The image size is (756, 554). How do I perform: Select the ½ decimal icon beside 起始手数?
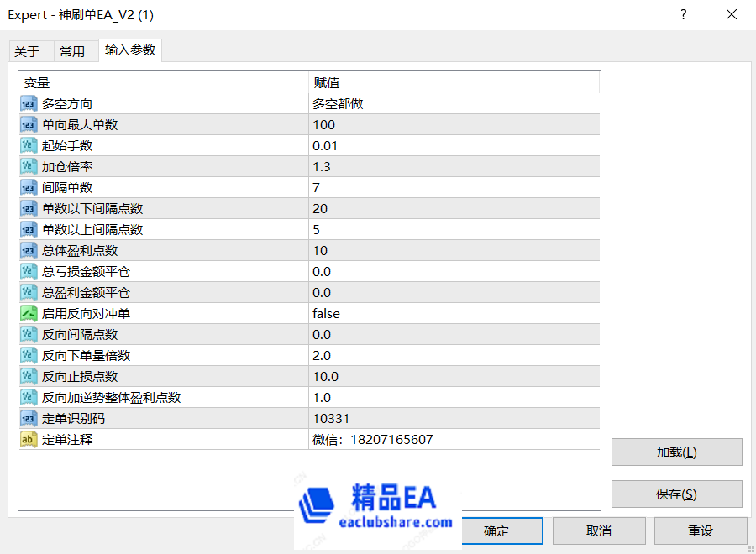tap(28, 145)
